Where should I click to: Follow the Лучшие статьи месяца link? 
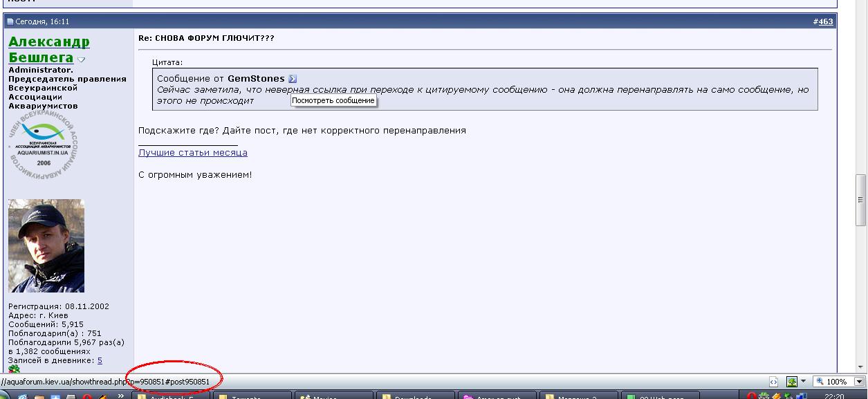click(x=192, y=152)
